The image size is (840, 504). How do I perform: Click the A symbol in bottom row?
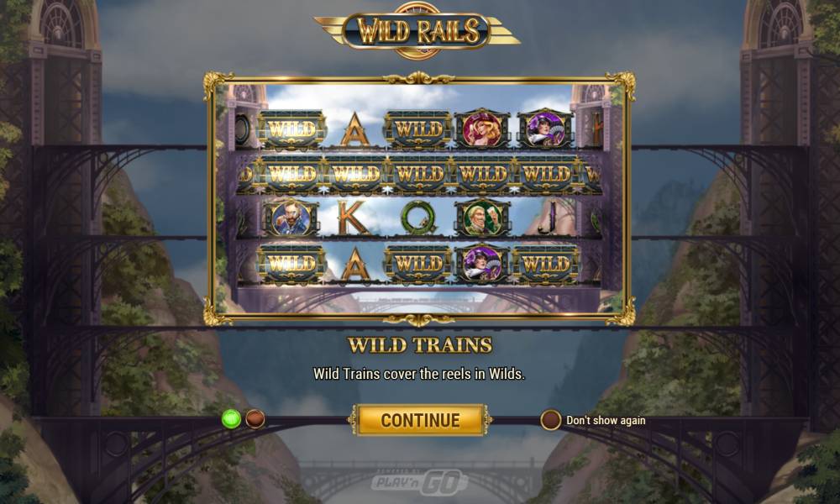pyautogui.click(x=355, y=264)
